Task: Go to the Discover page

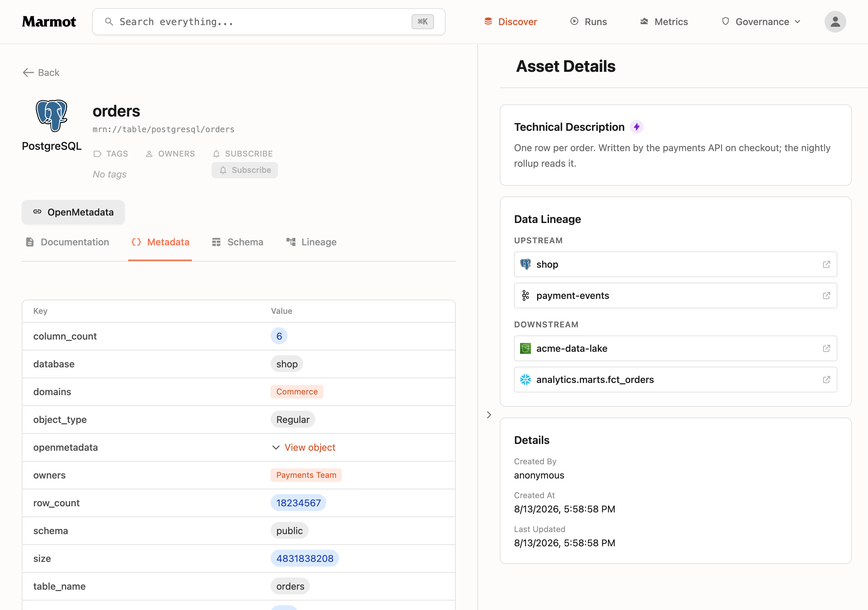Action: [510, 22]
